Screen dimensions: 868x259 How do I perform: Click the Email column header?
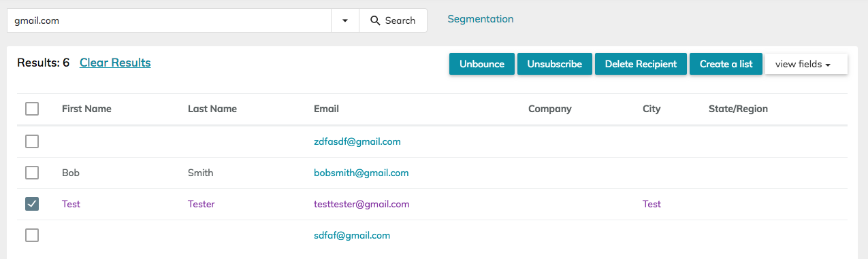[326, 109]
